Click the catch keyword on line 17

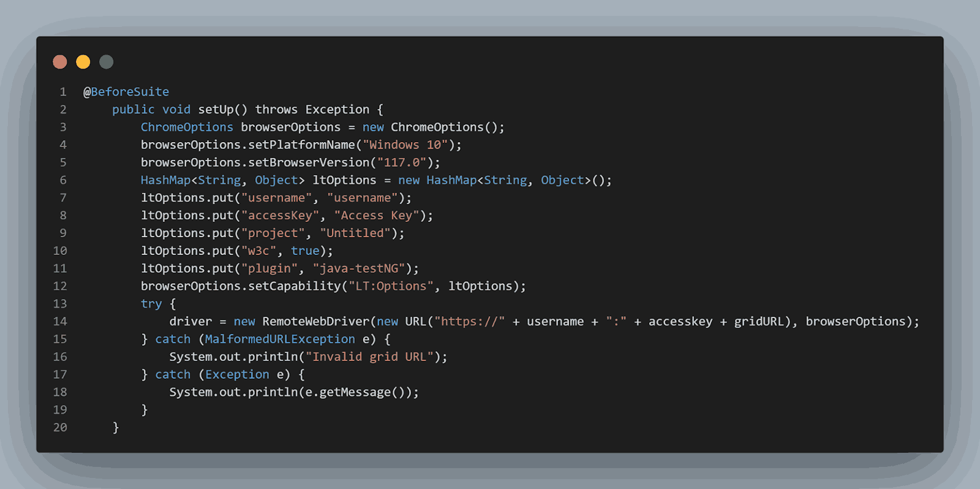173,375
